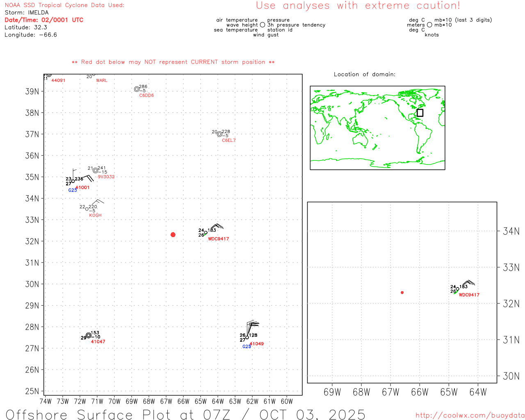
Task: Click pressure value 128 near buoy 41049
Action: 253,335
